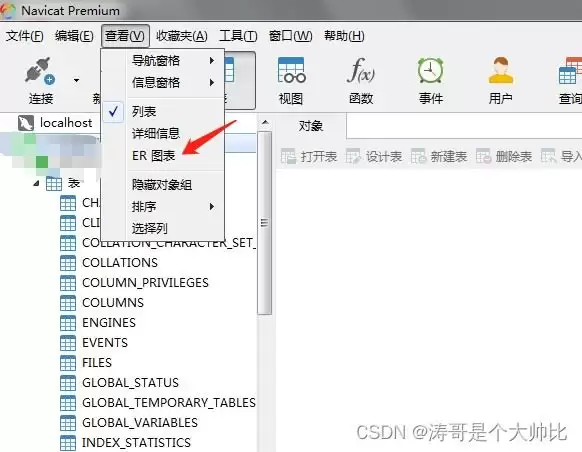Click the 设计表 (Design Table) button
Image resolution: width=582 pixels, height=452 pixels.
374,157
